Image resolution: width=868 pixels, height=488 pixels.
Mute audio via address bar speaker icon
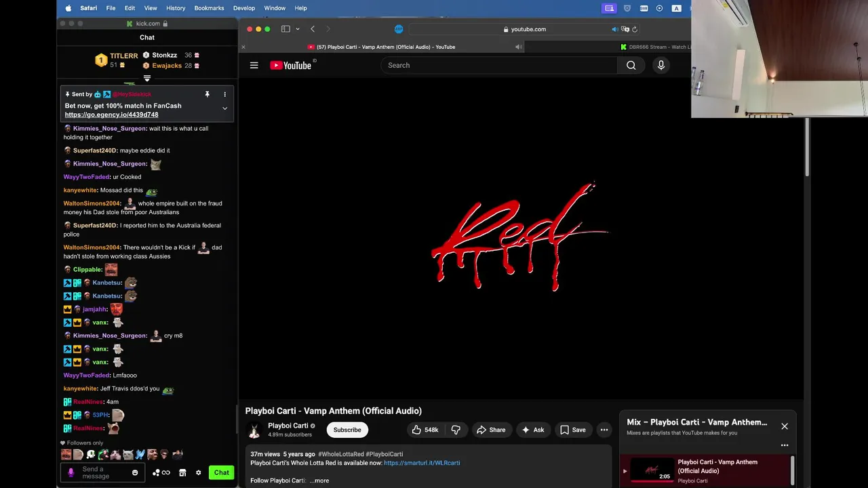(x=615, y=29)
